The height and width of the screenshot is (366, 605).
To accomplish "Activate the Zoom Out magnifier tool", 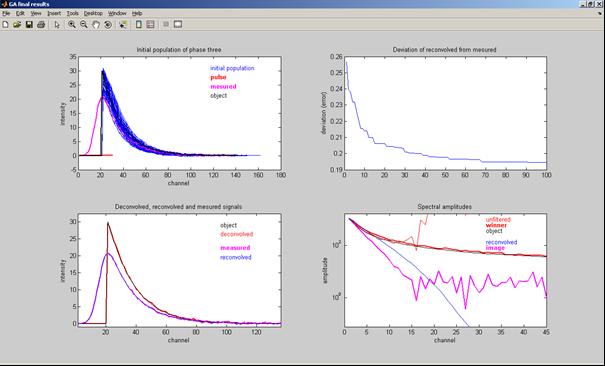I will pos(83,25).
